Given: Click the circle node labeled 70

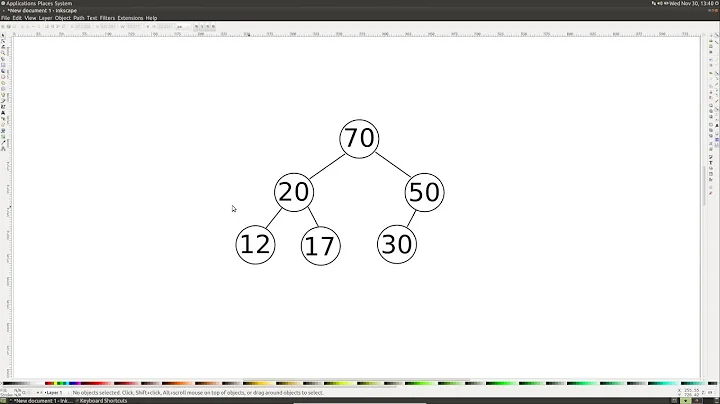Looking at the screenshot, I should click(x=359, y=138).
